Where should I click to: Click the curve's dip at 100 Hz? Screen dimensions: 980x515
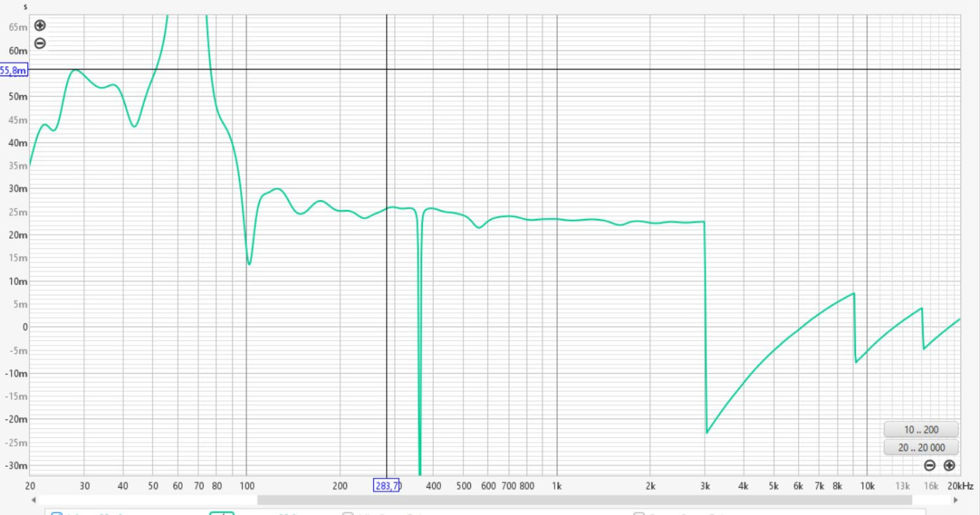[x=249, y=264]
